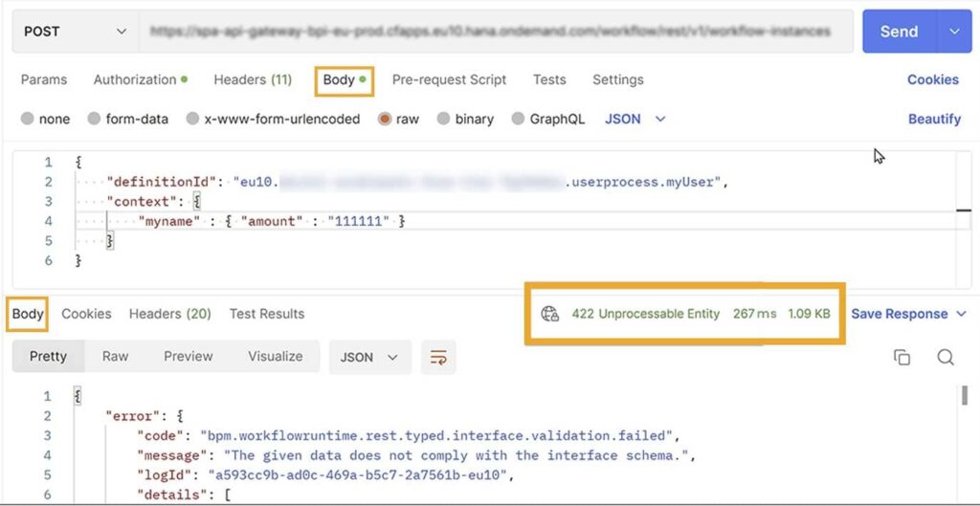Open the POST method dropdown
The height and width of the screenshot is (506, 980).
[75, 32]
